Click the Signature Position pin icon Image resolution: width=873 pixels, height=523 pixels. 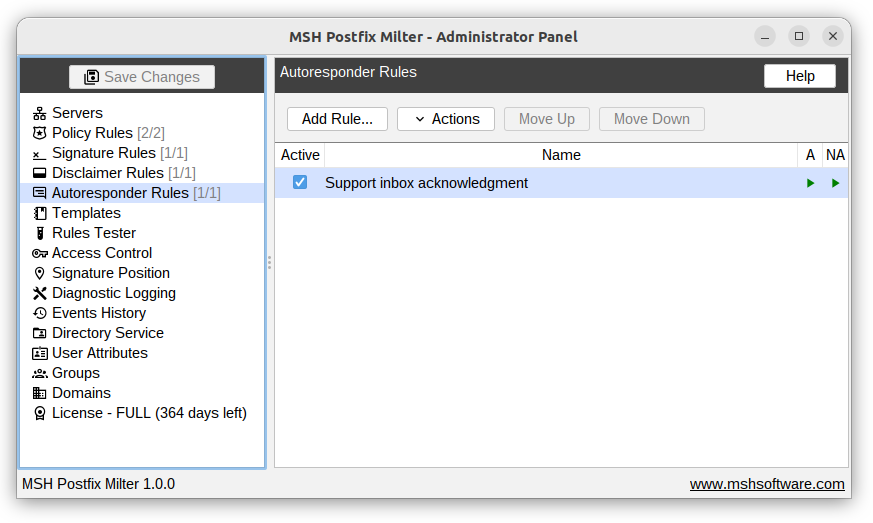click(x=40, y=273)
